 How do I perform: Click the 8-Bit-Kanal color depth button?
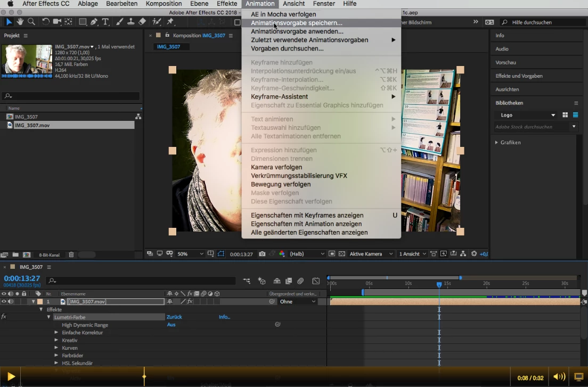tap(49, 255)
